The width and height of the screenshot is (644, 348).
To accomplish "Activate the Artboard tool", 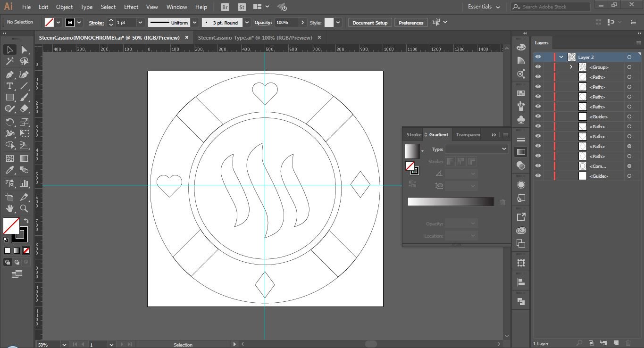I will 9,197.
